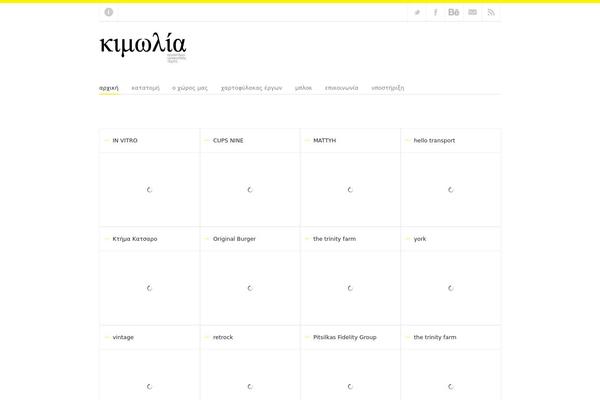The image size is (600, 400).
Task: Open the retrock project title
Action: (223, 337)
